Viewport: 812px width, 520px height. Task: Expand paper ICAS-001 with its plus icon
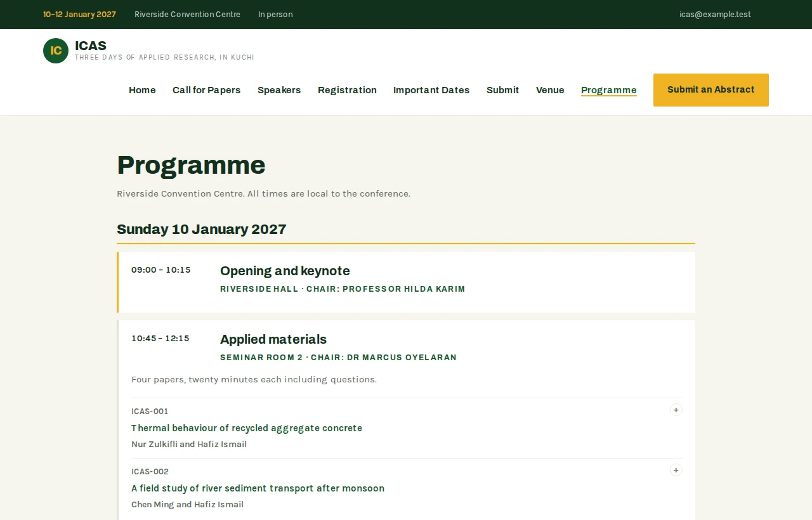coord(676,410)
